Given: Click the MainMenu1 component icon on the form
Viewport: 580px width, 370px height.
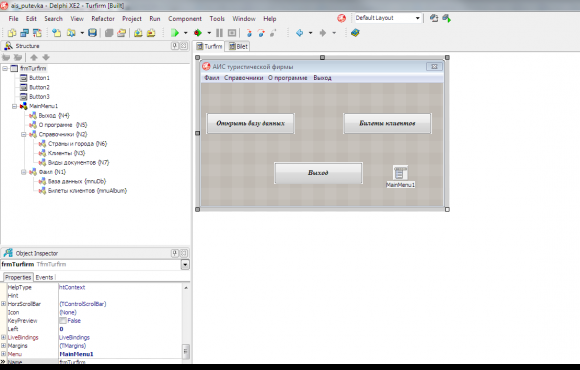Looking at the screenshot, I should click(x=400, y=173).
